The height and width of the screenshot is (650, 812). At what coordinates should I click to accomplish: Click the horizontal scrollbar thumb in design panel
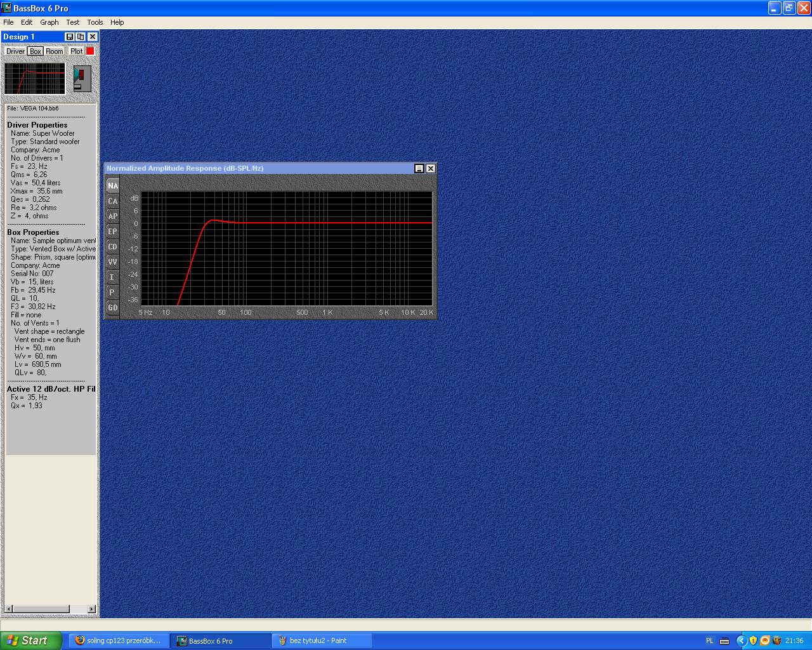click(x=41, y=609)
